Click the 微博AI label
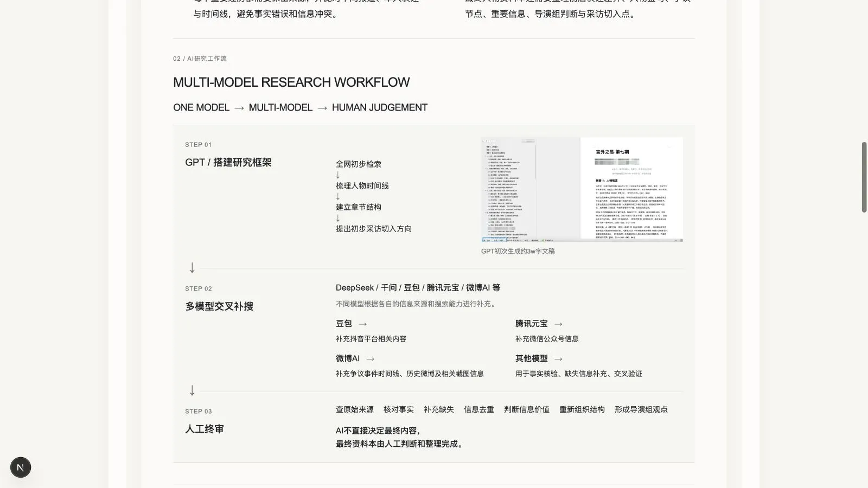 [348, 358]
